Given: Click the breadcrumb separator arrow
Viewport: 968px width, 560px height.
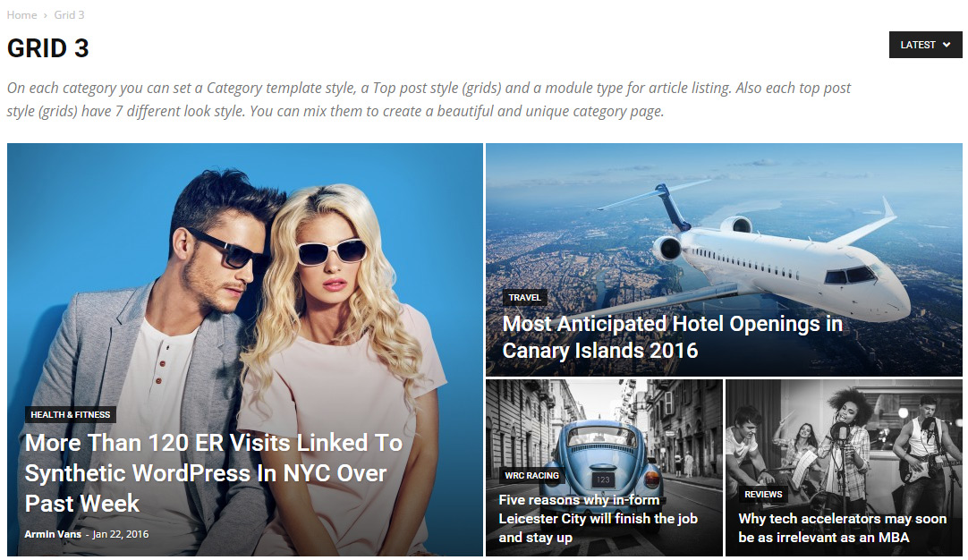Looking at the screenshot, I should 45,15.
